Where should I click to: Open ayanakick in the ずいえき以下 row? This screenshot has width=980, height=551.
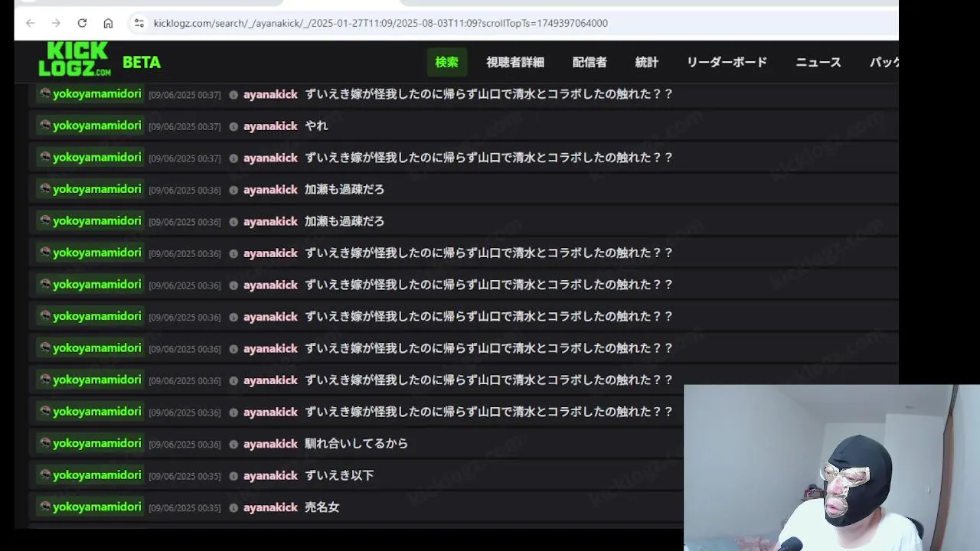coord(270,476)
